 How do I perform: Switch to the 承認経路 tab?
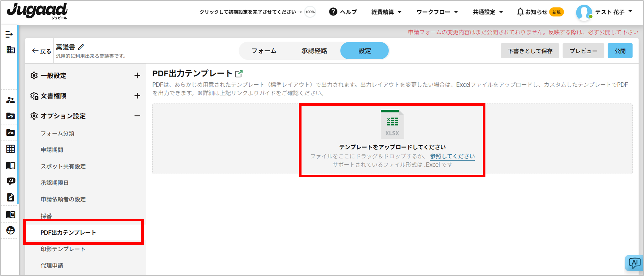pyautogui.click(x=314, y=51)
